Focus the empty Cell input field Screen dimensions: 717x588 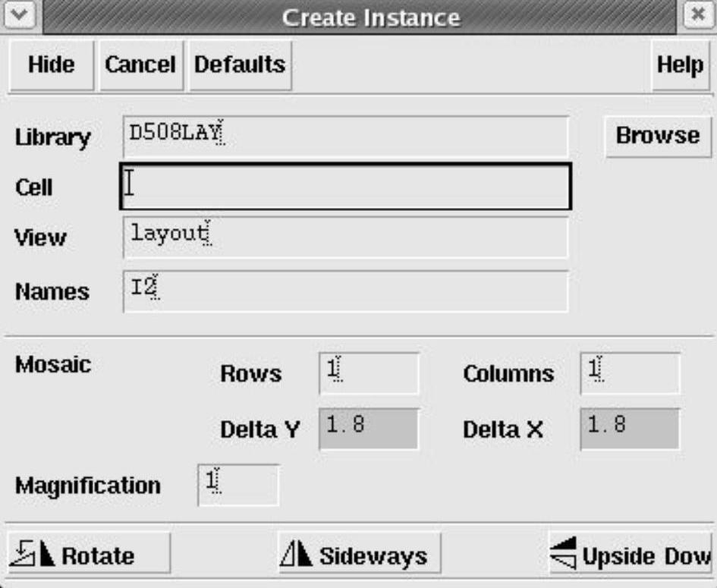344,187
